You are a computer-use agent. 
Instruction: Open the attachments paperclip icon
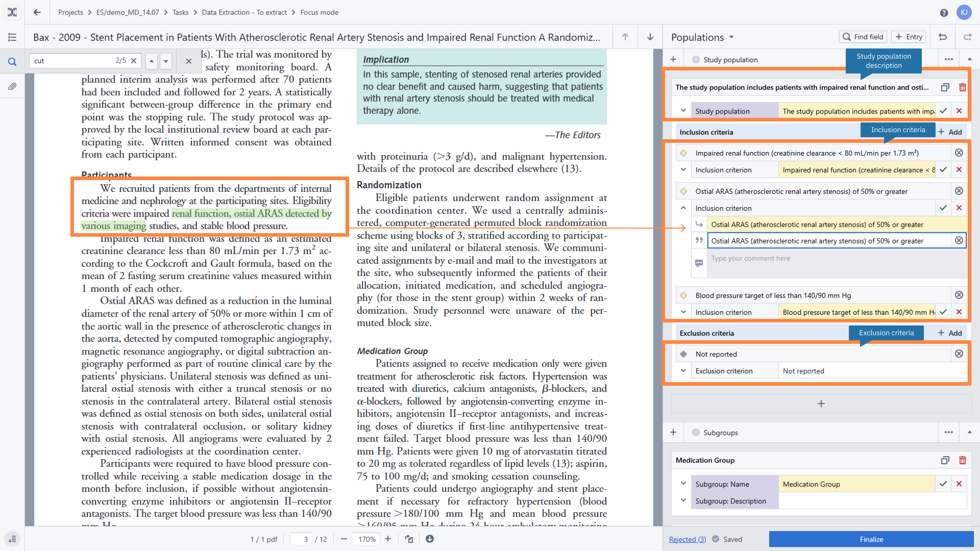click(12, 86)
